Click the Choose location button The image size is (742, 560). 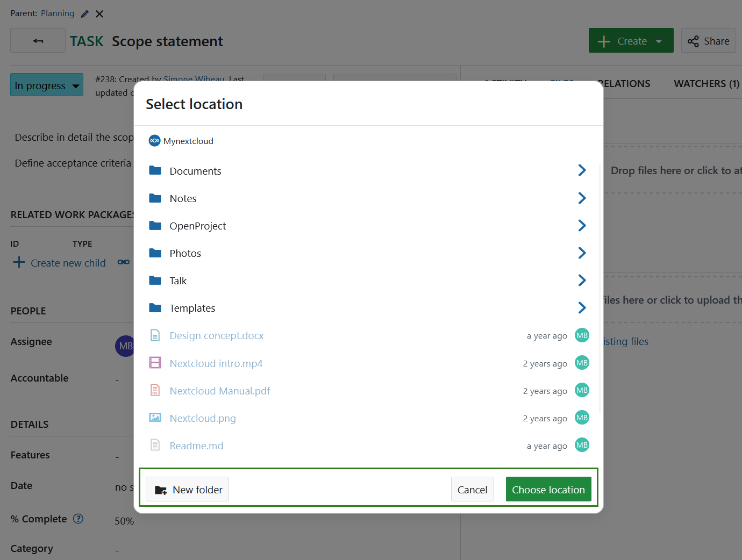548,489
